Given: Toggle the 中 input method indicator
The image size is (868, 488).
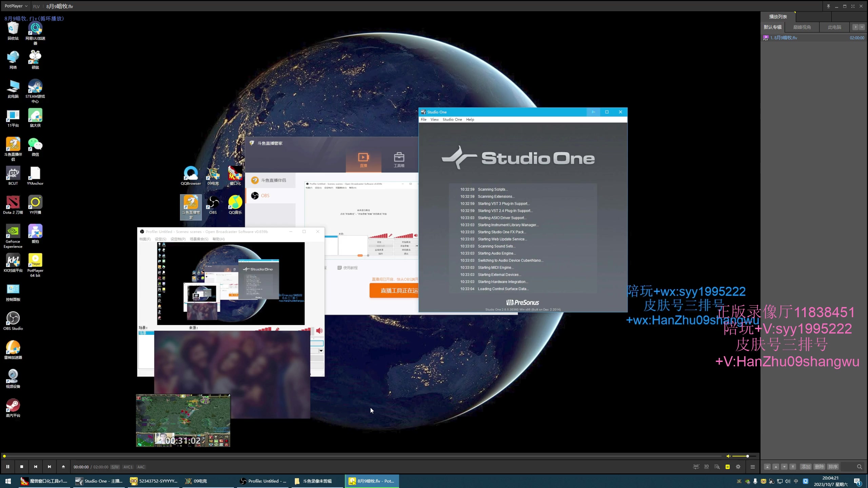Looking at the screenshot, I should click(x=796, y=481).
